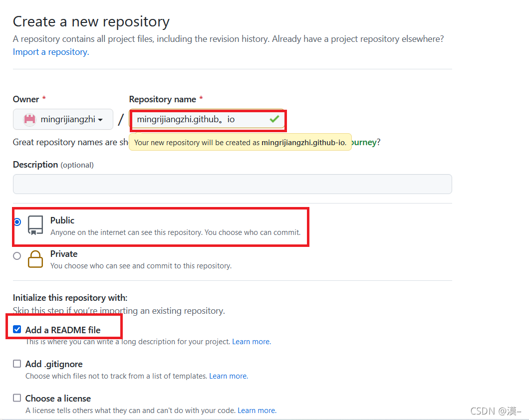The image size is (529, 420).
Task: Open Learn more link for .gitignore templates
Action: tap(229, 376)
